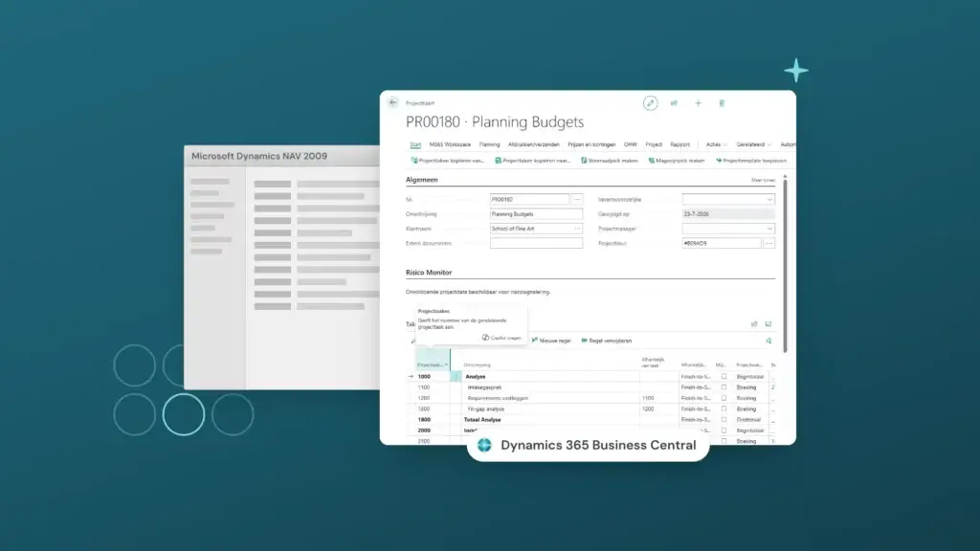Click the Requirements vastleggen description cell
Image resolution: width=980 pixels, height=551 pixels.
[550, 398]
